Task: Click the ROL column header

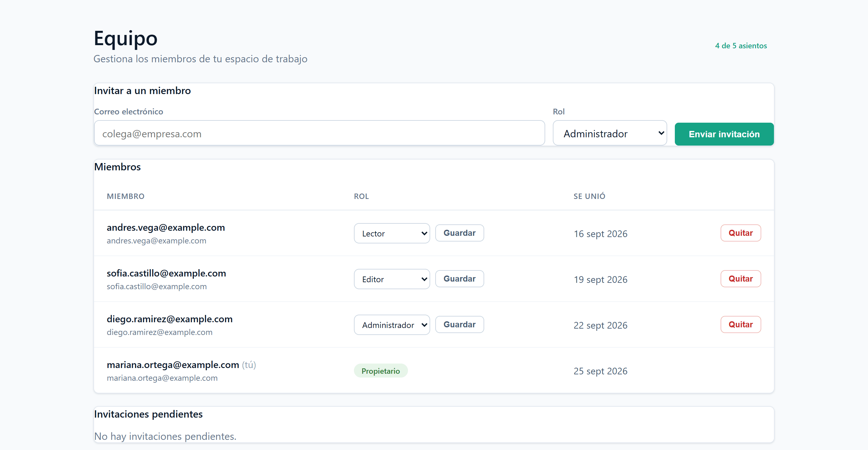Action: click(x=361, y=196)
